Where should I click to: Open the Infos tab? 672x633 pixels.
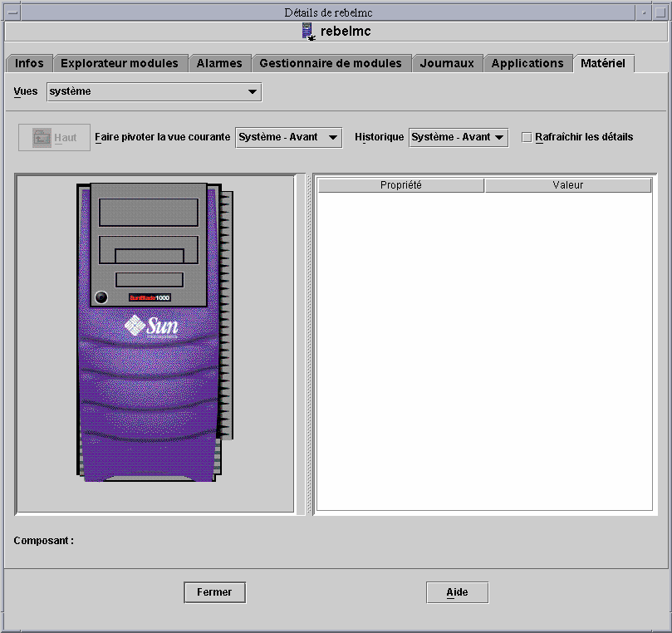29,63
